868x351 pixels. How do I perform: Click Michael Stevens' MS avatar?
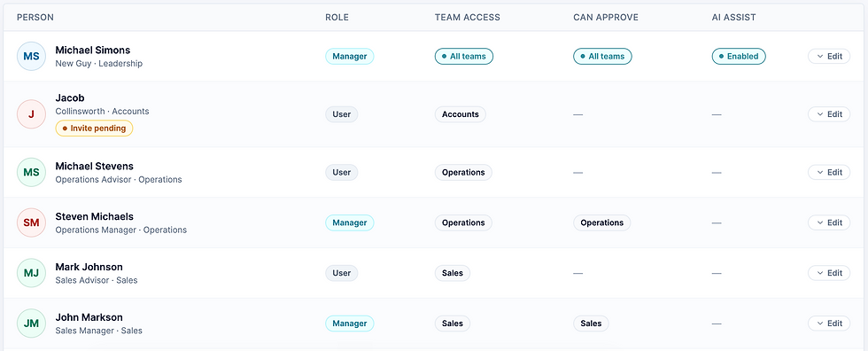[x=31, y=173]
